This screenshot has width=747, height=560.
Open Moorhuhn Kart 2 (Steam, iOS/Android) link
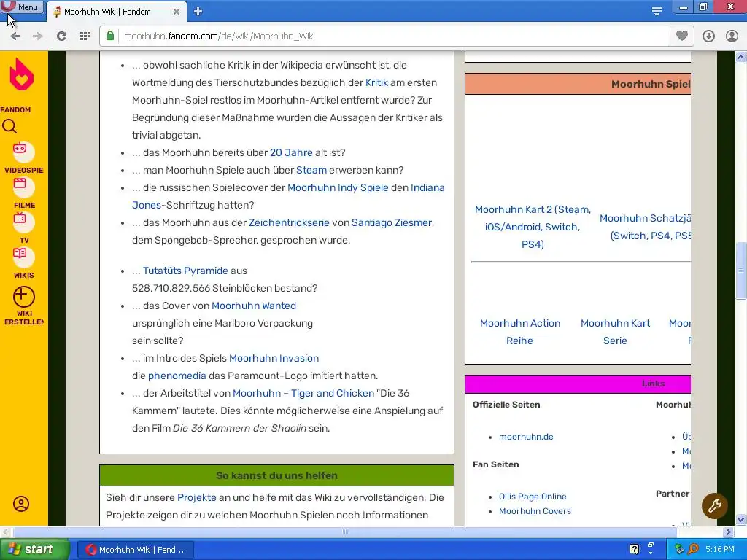tap(533, 227)
